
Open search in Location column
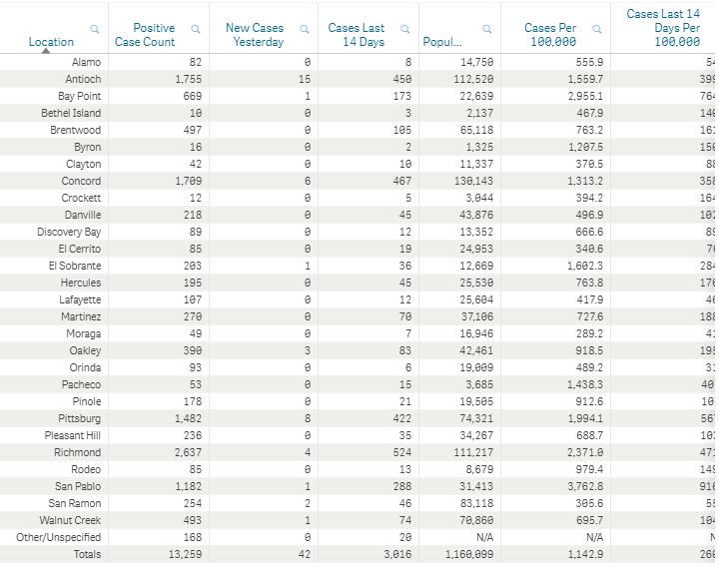pyautogui.click(x=95, y=29)
